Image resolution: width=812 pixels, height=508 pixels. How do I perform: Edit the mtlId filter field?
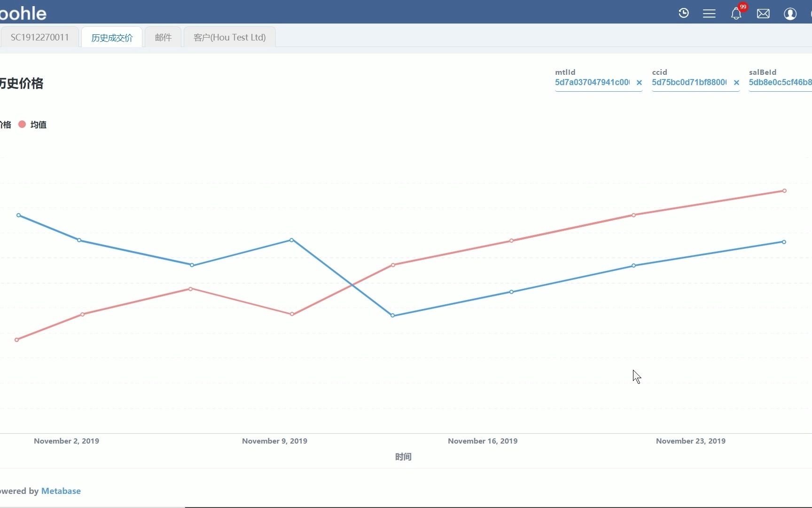593,82
